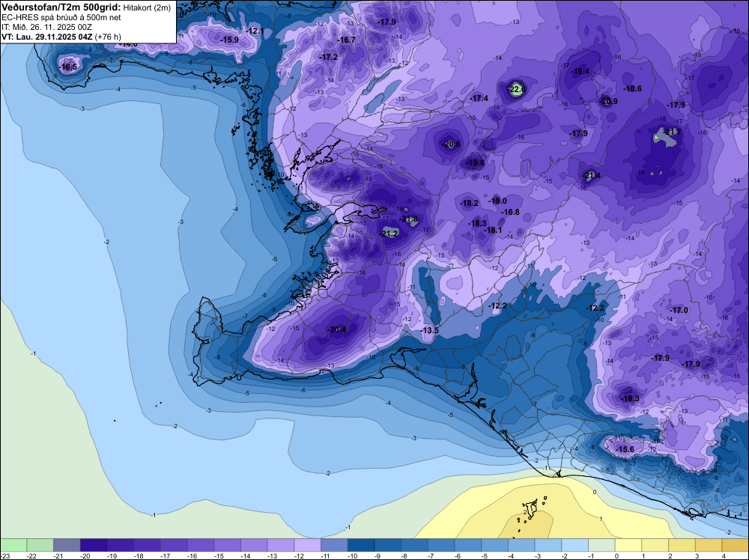Click the -21.7 temperature label

coord(672,133)
